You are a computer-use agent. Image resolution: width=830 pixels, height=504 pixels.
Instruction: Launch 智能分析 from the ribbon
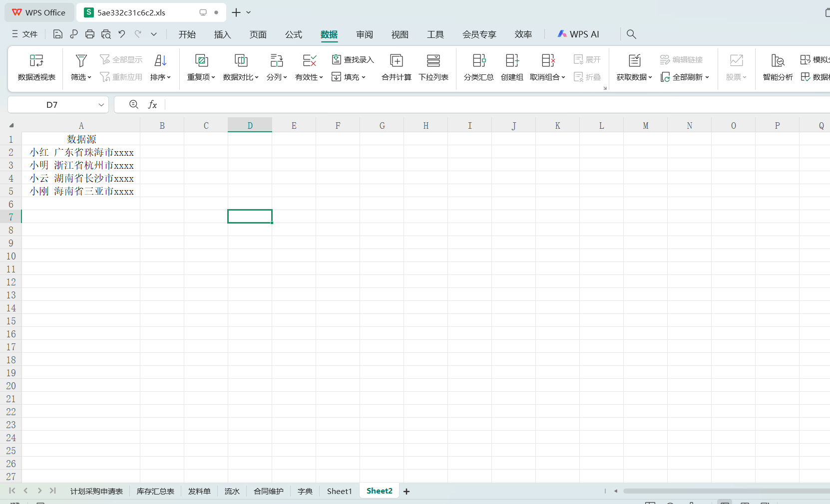coord(777,67)
